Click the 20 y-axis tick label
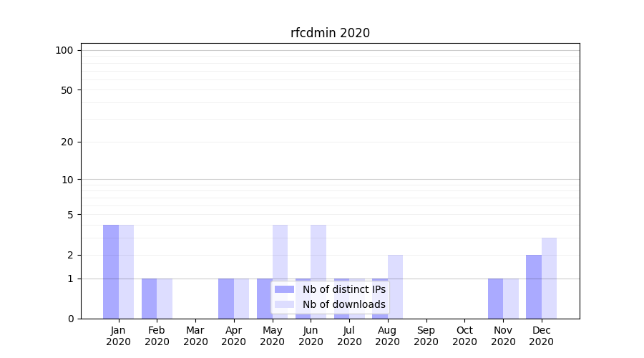Screen dimensions: 644x358 point(67,142)
